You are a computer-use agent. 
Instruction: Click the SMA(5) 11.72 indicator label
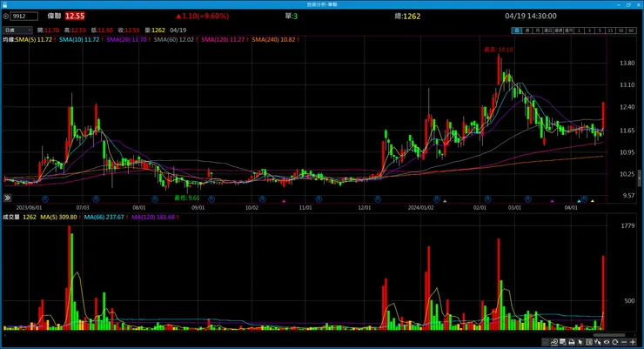point(34,40)
